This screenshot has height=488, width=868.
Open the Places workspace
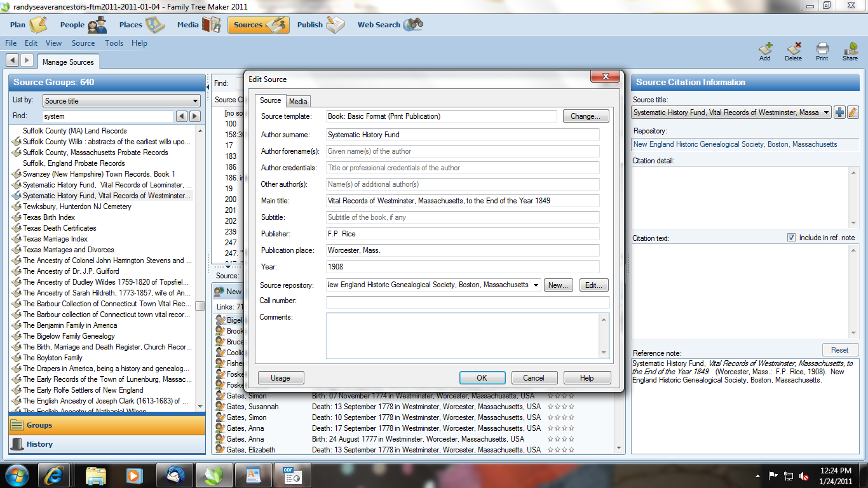[x=141, y=25]
